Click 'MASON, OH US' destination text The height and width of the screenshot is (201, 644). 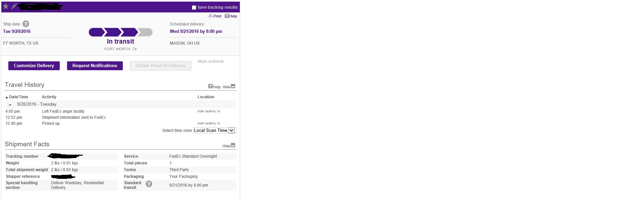184,43
